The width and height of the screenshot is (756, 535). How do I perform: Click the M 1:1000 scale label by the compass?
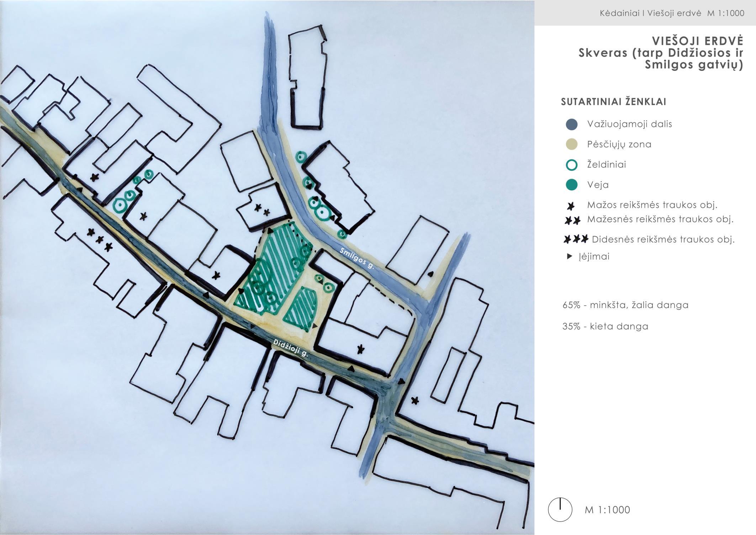point(607,510)
